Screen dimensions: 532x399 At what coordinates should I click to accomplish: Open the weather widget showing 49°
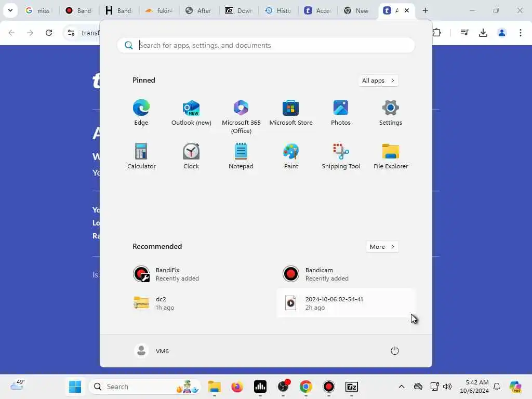17,385
